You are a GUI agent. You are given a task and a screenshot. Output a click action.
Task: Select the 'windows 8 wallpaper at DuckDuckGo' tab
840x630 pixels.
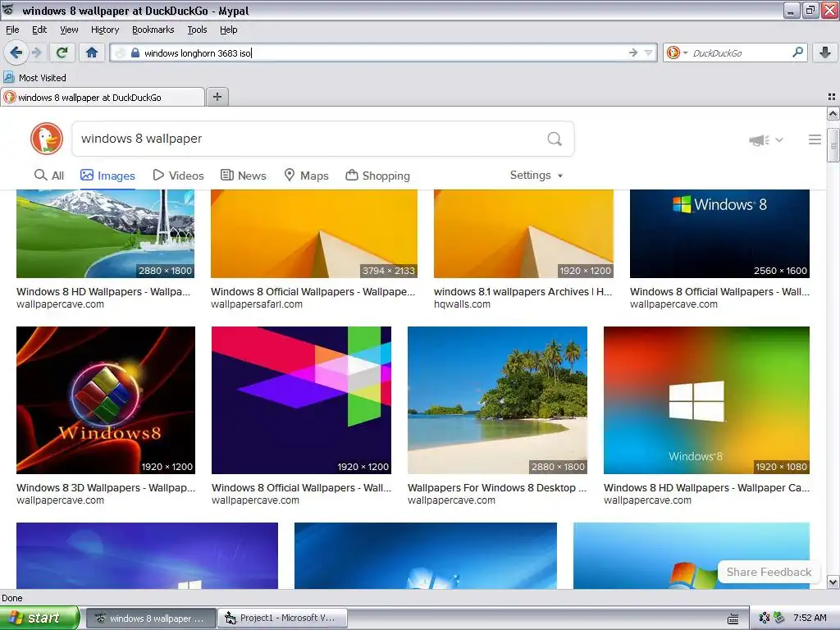[x=103, y=98]
